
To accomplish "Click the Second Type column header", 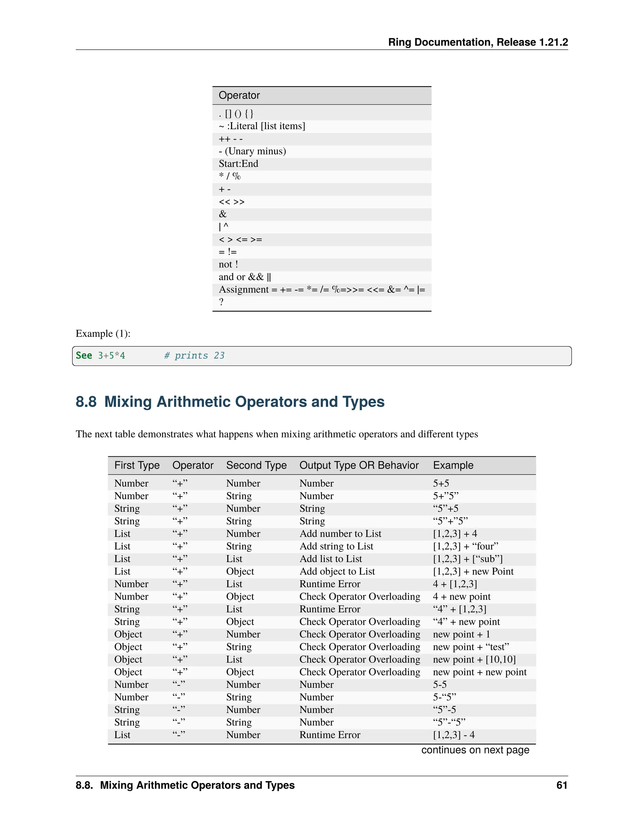I will click(256, 465).
